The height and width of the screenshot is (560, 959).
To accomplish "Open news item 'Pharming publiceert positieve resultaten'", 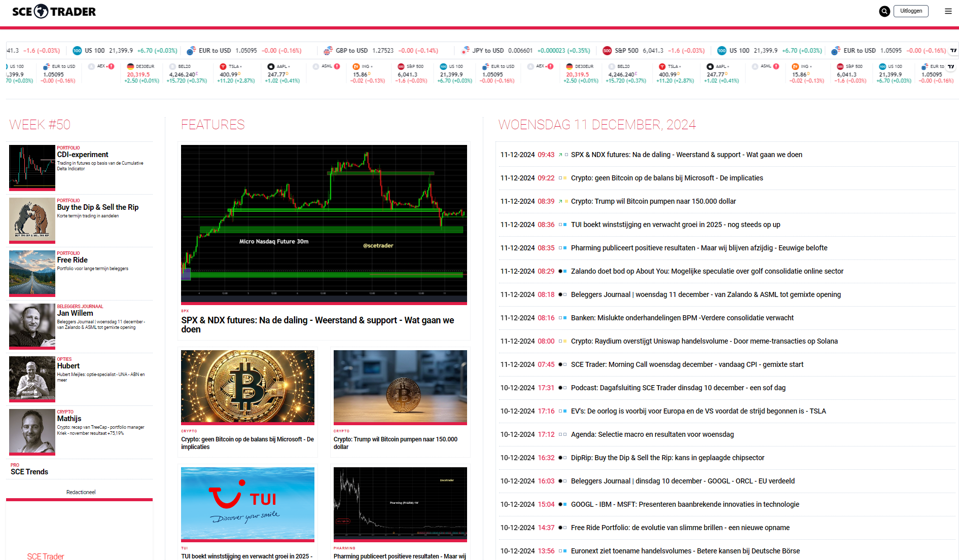I will 699,248.
